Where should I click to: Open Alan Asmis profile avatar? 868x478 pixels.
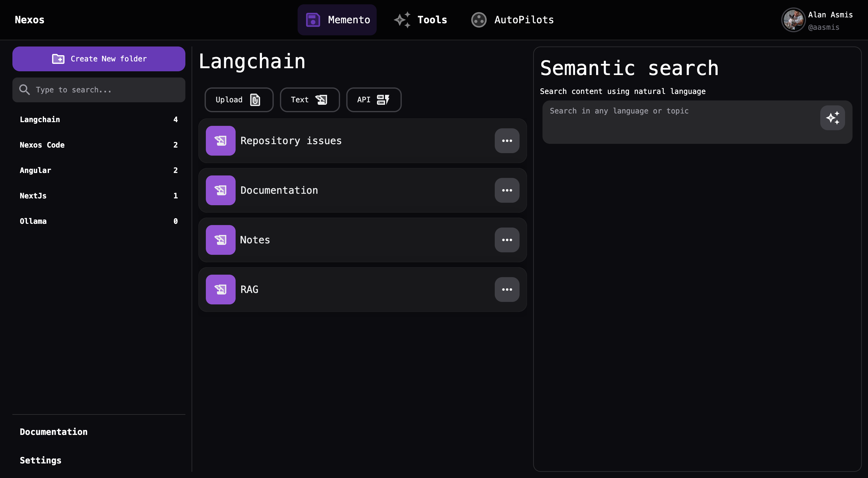(x=793, y=20)
